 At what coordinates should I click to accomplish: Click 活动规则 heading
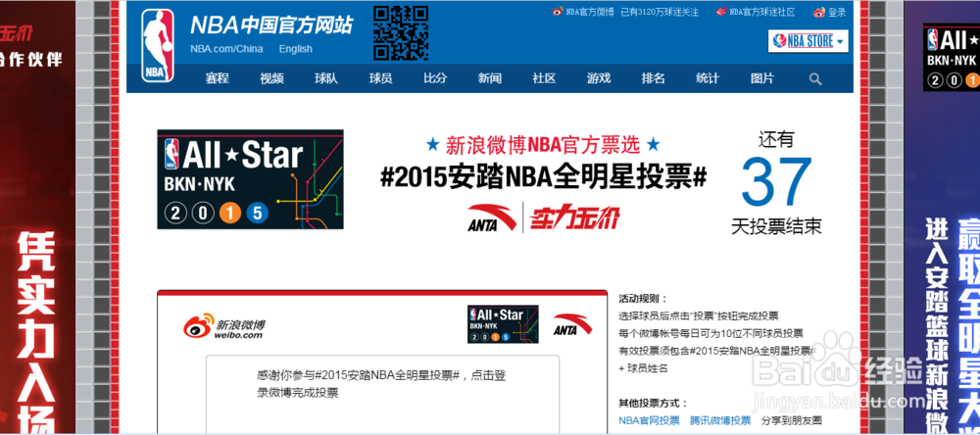(x=643, y=298)
